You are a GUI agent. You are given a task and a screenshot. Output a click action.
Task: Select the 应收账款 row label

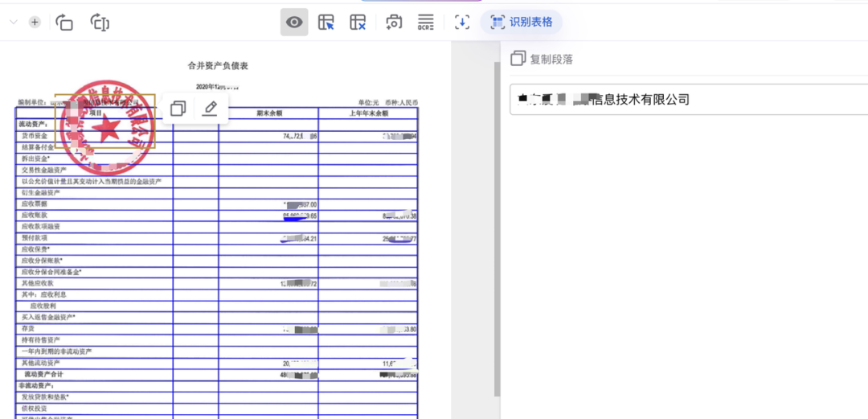tap(35, 215)
